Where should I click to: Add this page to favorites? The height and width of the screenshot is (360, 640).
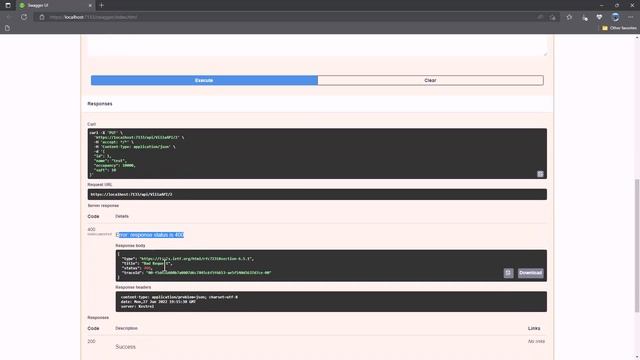point(553,17)
